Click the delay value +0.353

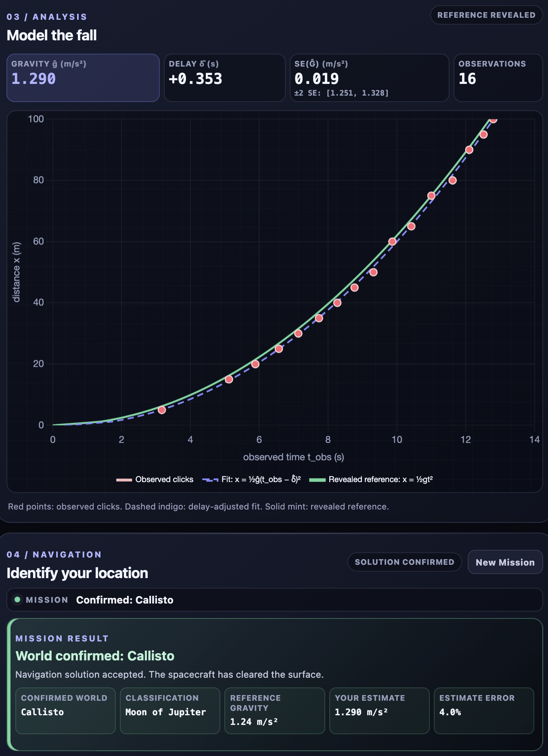[196, 79]
